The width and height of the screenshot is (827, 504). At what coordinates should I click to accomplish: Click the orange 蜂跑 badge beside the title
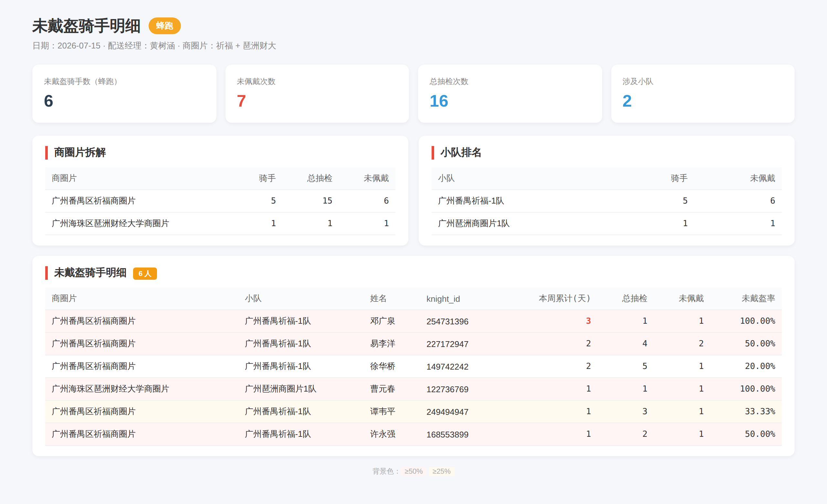164,26
